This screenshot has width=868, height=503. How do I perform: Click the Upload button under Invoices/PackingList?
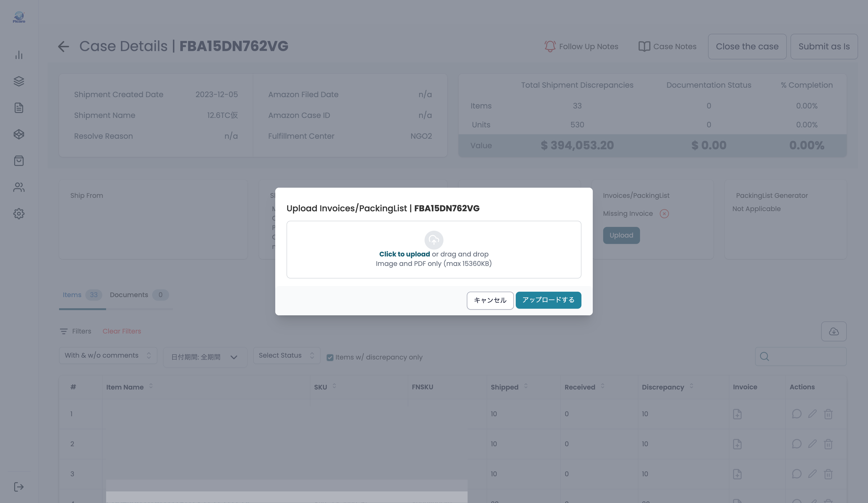click(621, 235)
